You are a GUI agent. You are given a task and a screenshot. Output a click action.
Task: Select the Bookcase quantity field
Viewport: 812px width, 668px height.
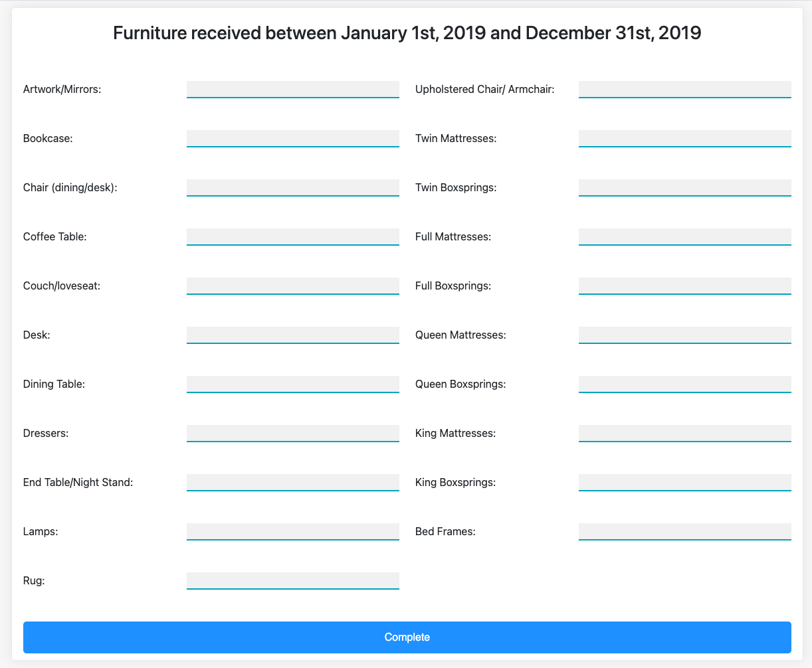293,139
